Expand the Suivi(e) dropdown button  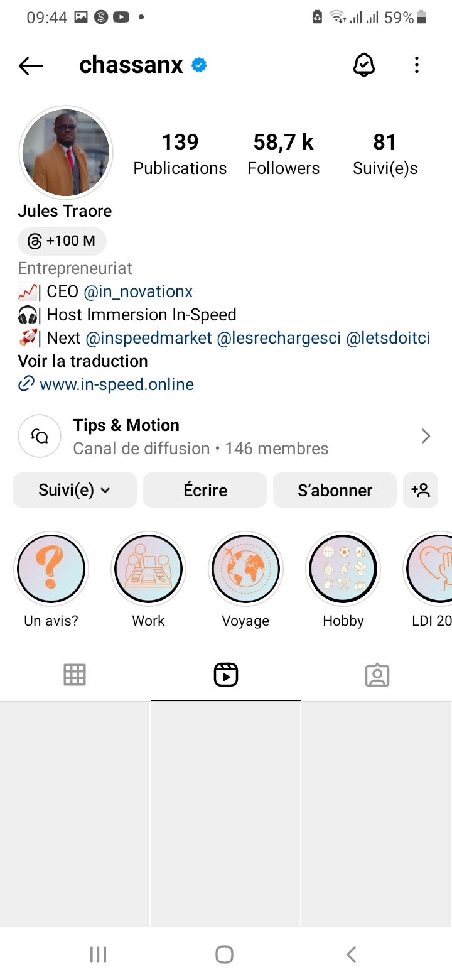[x=75, y=490]
